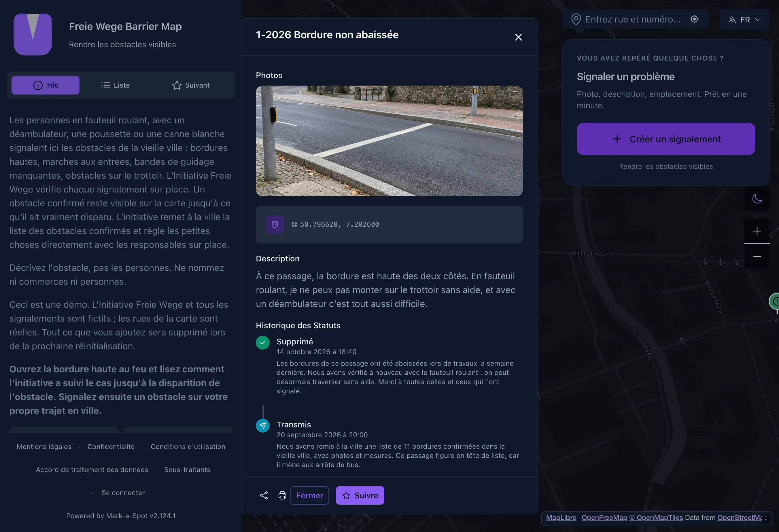Expand the map attribution info toggle
This screenshot has height=532, width=779.
pos(766,518)
